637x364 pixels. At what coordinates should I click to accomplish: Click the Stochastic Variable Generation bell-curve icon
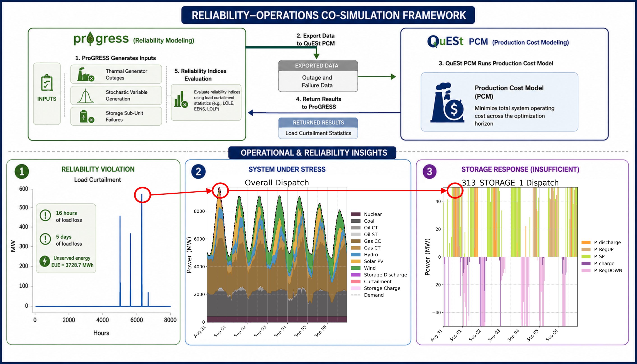(x=85, y=96)
